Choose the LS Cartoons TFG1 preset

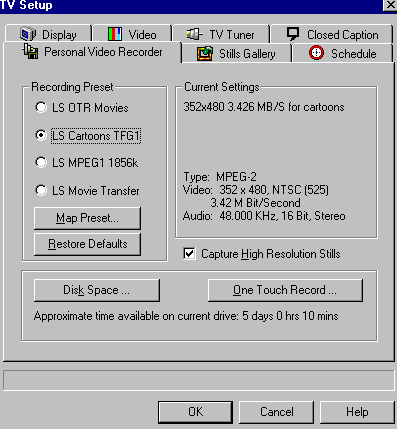[88, 136]
